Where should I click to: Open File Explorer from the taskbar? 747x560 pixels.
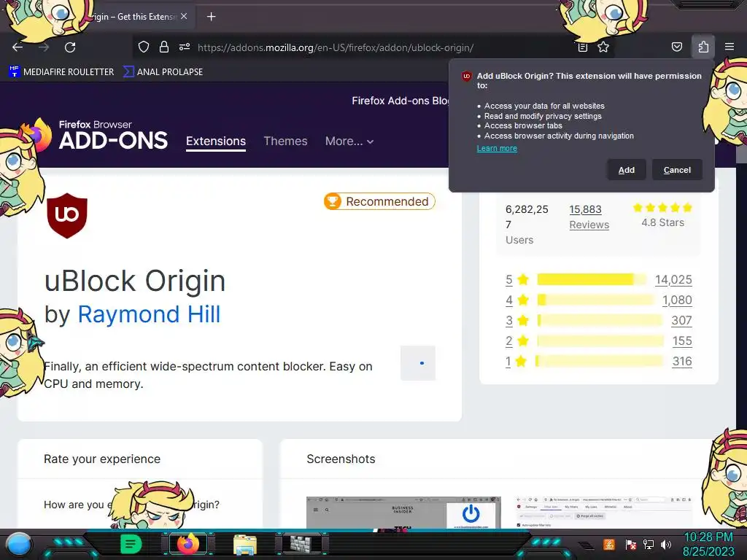pyautogui.click(x=245, y=544)
